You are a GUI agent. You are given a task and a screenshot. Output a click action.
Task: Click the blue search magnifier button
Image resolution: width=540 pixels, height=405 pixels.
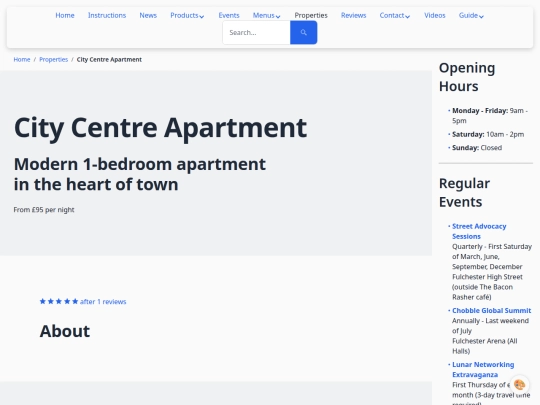pyautogui.click(x=303, y=32)
